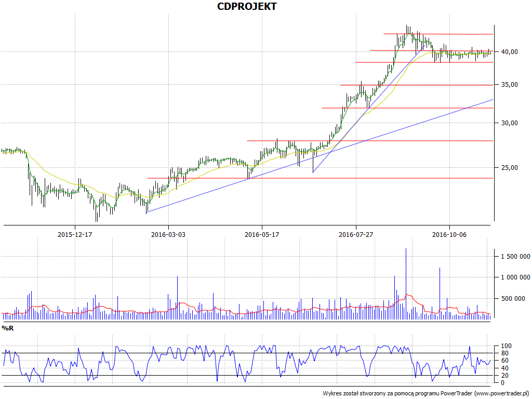
Task: Click the 80 level on the %R axis
Action: click(x=505, y=353)
